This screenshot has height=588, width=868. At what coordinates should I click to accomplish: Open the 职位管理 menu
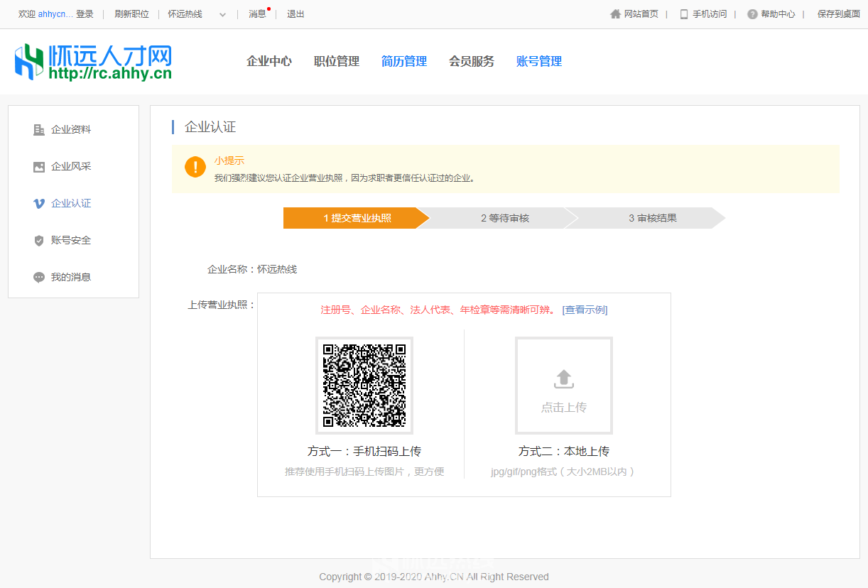[337, 62]
